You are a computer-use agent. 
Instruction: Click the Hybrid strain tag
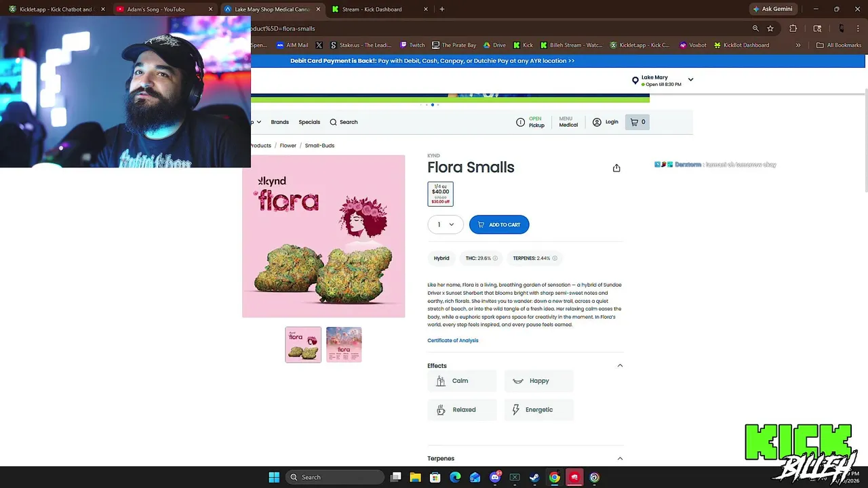pos(441,258)
